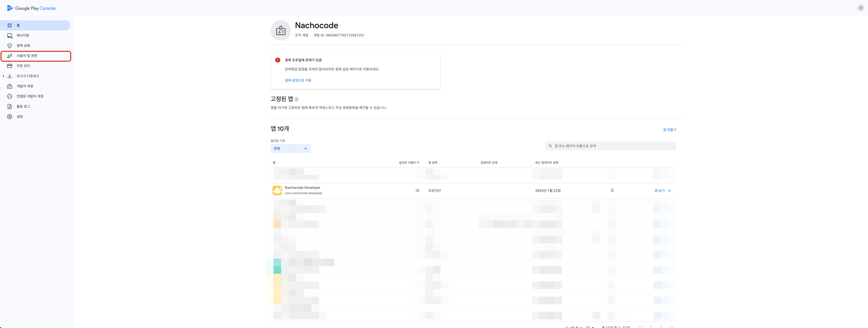Select the account ID 4843907740172061201 text
868x328 pixels.
(x=345, y=35)
